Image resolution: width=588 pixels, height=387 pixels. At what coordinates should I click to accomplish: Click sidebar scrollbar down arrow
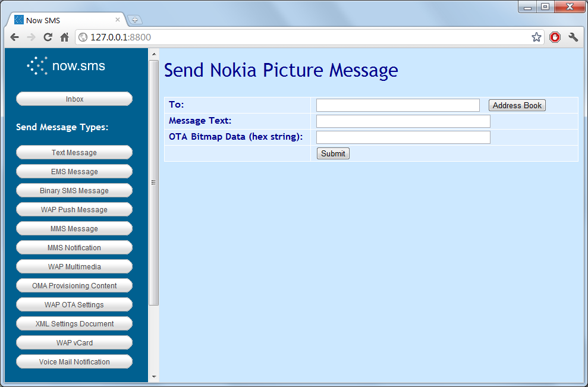click(x=154, y=376)
